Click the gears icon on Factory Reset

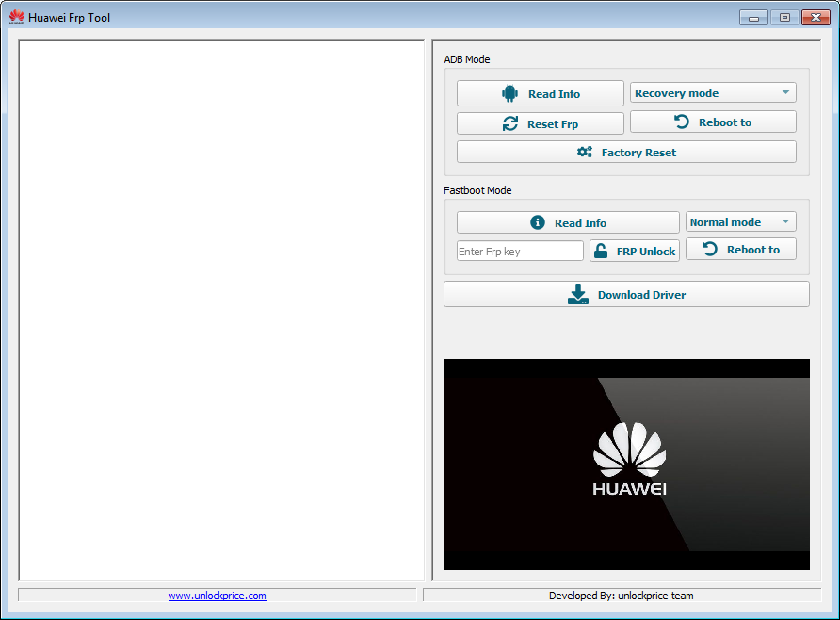pyautogui.click(x=585, y=153)
